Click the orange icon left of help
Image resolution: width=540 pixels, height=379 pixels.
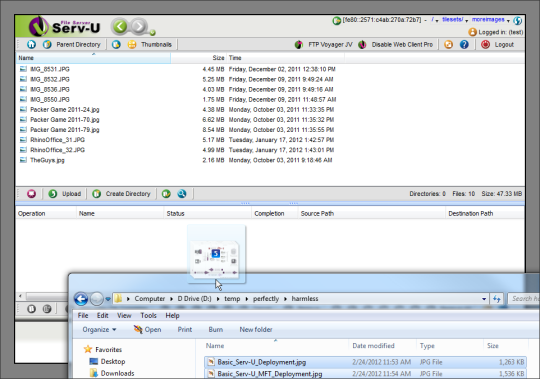click(x=448, y=44)
